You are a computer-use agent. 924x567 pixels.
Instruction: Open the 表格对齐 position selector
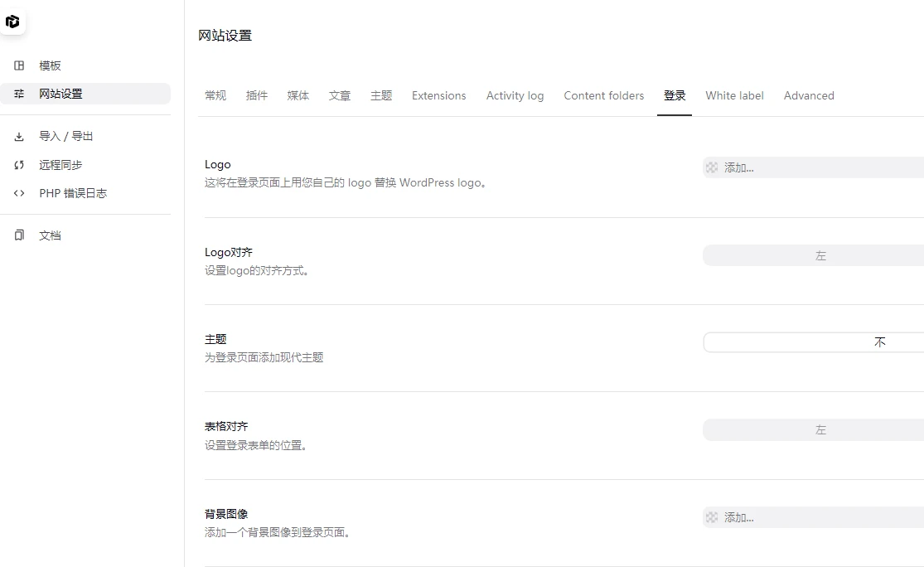[x=820, y=429]
